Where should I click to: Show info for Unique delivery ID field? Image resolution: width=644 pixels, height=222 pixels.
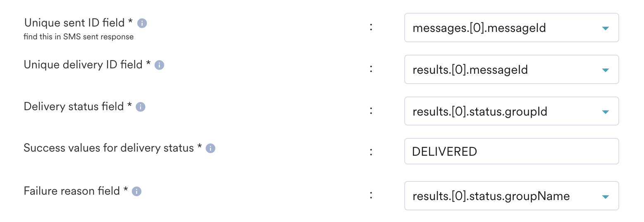[159, 65]
